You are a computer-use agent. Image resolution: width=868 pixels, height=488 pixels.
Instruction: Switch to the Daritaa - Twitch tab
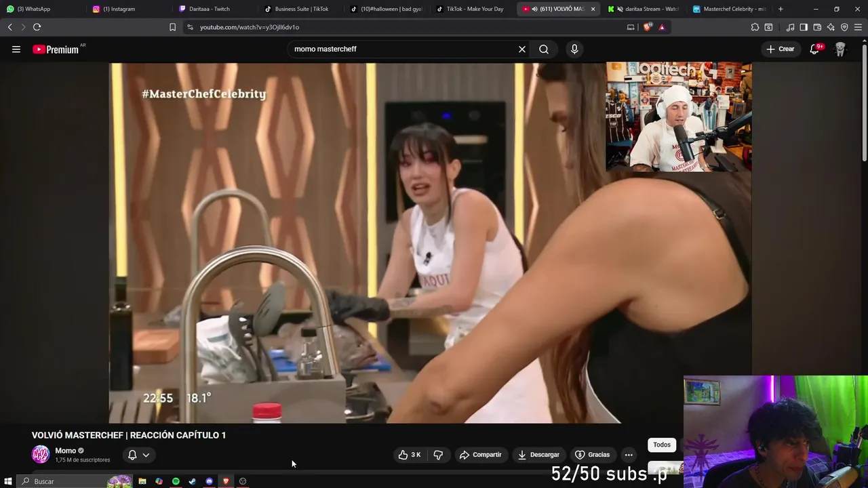[216, 9]
